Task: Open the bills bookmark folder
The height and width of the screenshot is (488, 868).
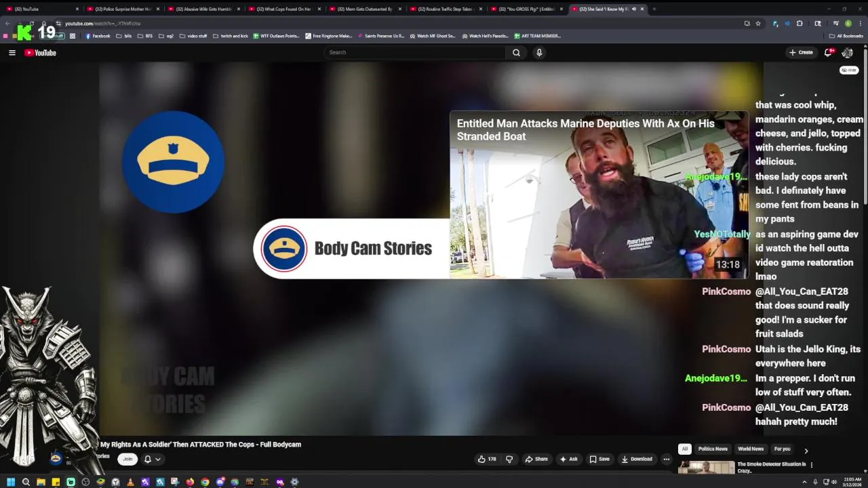Action: (x=124, y=36)
